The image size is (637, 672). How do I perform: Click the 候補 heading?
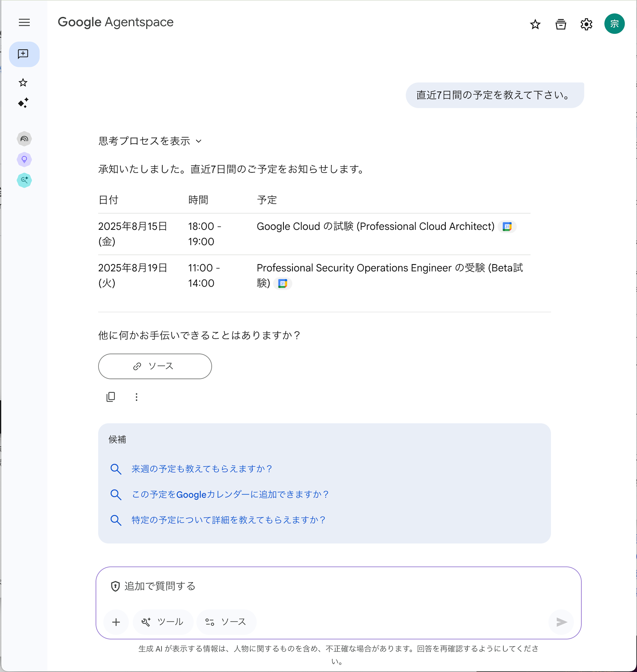tap(117, 439)
